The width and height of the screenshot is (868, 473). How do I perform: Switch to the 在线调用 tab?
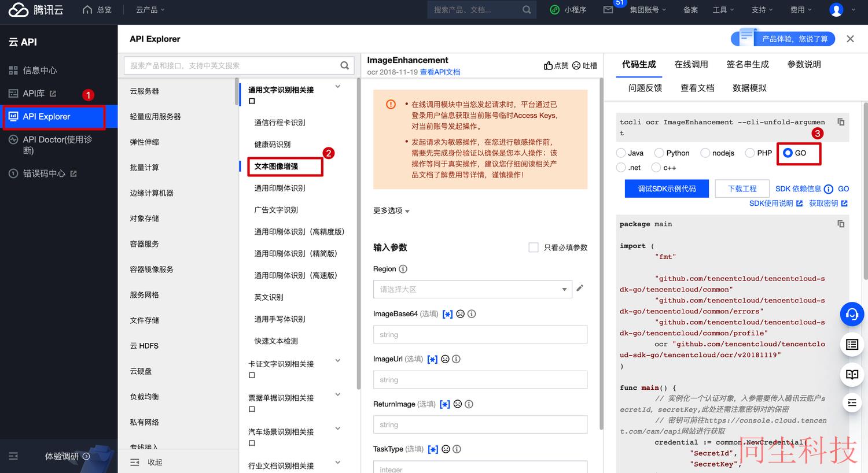(691, 64)
